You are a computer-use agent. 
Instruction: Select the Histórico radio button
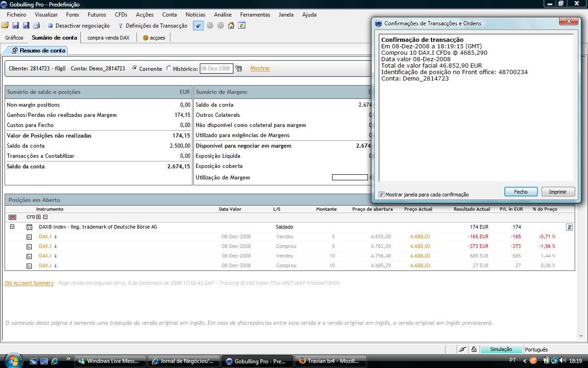coord(169,68)
